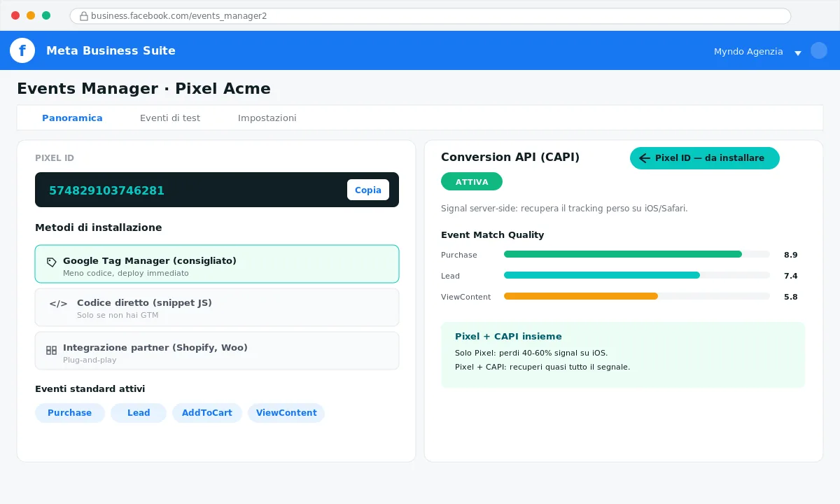Click the Lead score 7.4
The image size is (840, 504).
point(791,276)
